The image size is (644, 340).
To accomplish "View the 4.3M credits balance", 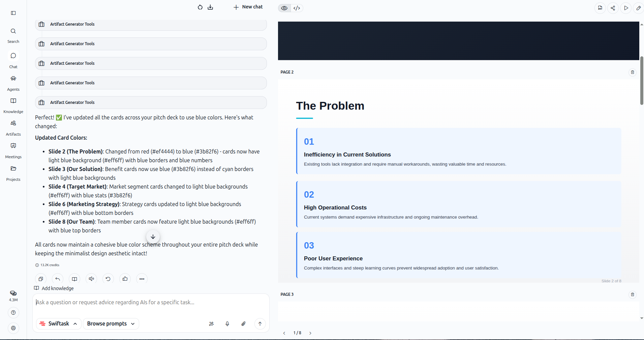I will (13, 296).
